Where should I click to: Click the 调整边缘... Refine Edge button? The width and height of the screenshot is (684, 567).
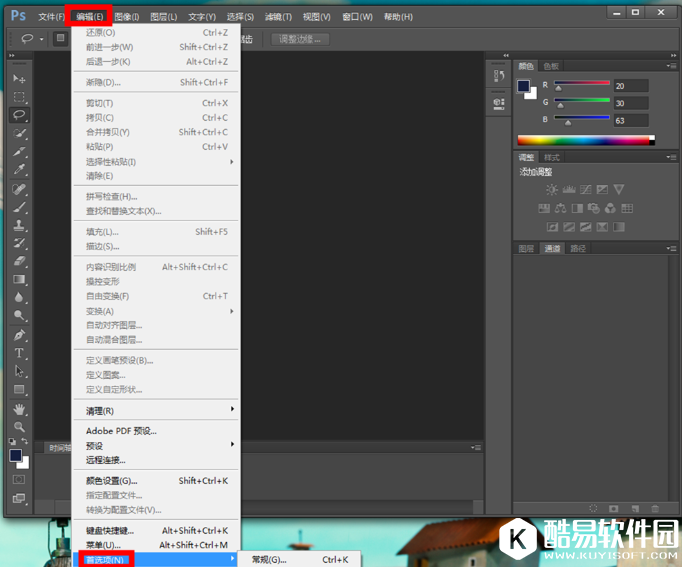tap(300, 39)
